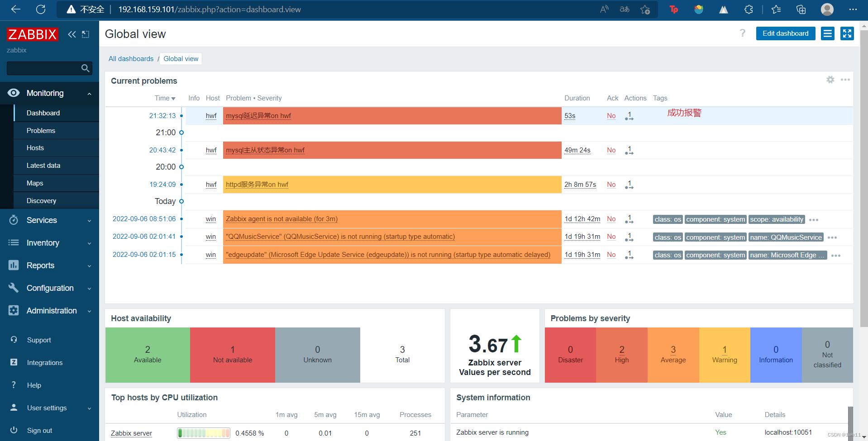The height and width of the screenshot is (441, 868).
Task: Open browser collections icon
Action: pyautogui.click(x=801, y=9)
